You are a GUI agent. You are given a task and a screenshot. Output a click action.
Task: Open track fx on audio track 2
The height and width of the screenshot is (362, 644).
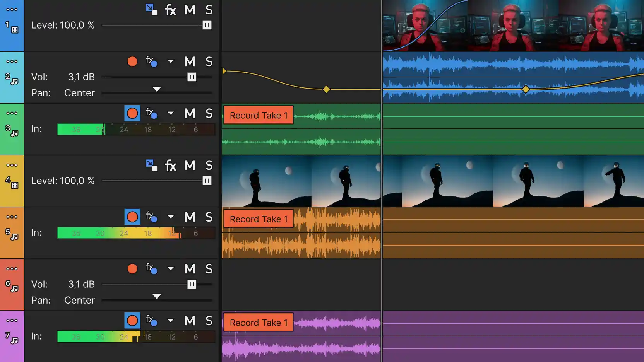(151, 61)
